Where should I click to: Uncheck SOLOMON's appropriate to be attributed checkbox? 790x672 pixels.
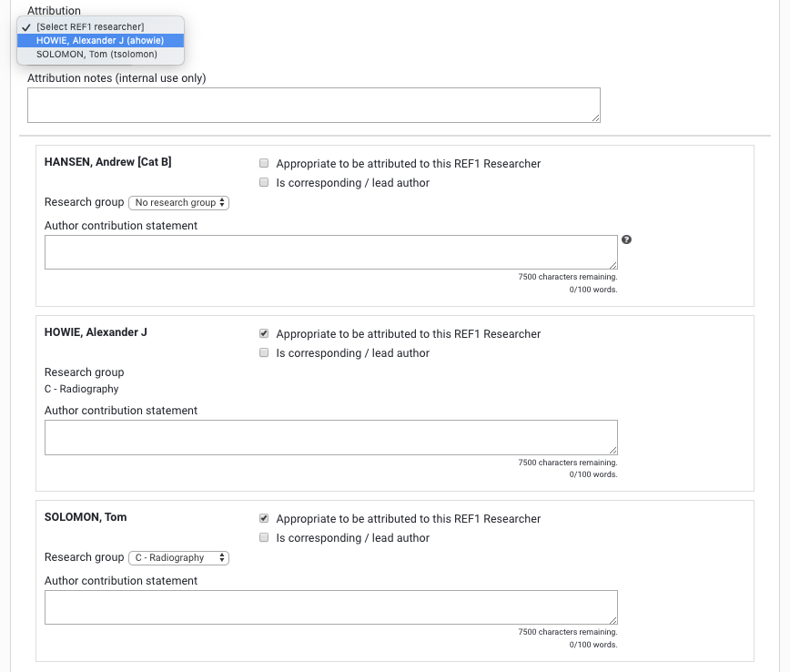264,519
